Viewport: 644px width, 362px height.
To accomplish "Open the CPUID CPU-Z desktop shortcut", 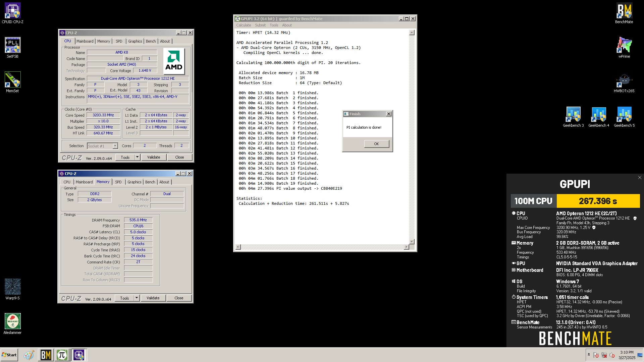I will coord(12,13).
